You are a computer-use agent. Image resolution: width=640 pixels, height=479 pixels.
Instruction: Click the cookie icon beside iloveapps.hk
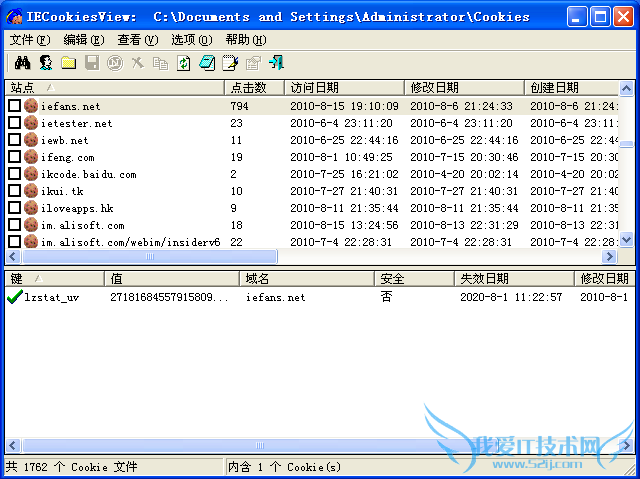31,208
